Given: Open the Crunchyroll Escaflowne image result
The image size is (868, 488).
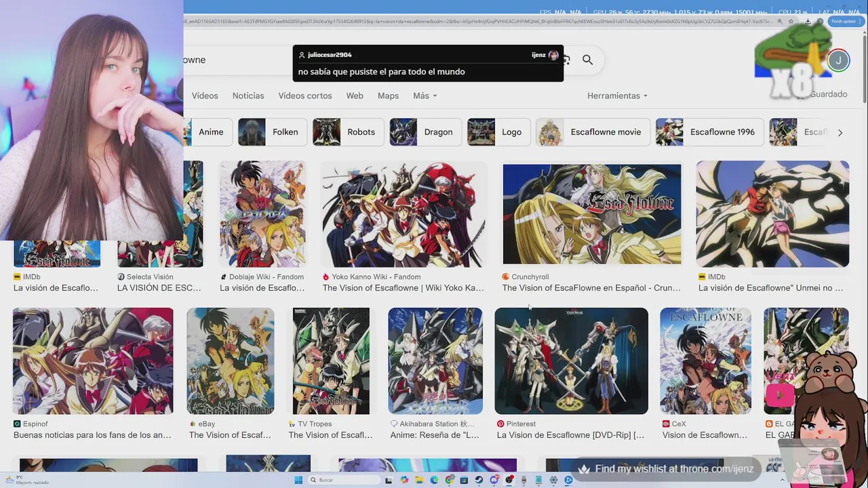Looking at the screenshot, I should pyautogui.click(x=592, y=214).
